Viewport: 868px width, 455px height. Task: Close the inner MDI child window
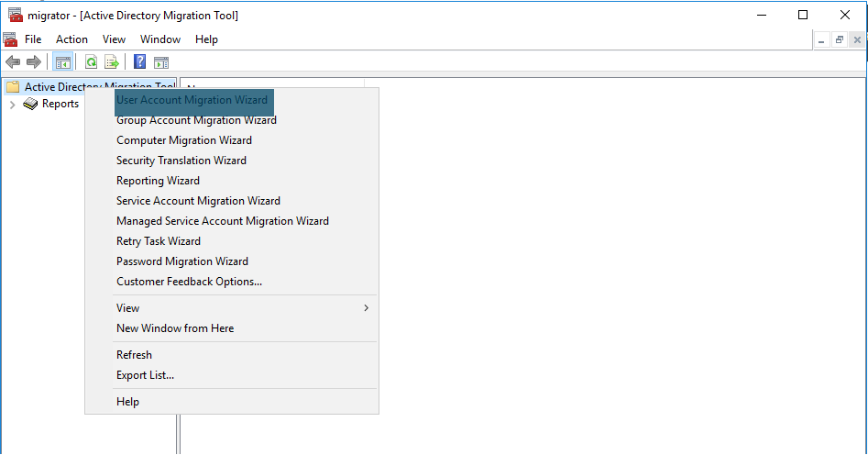click(857, 39)
